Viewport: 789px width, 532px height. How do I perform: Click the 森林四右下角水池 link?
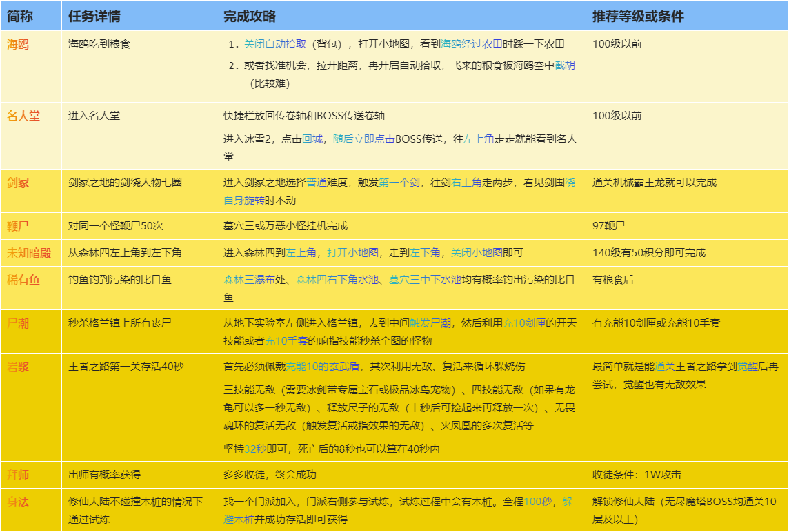click(x=337, y=280)
